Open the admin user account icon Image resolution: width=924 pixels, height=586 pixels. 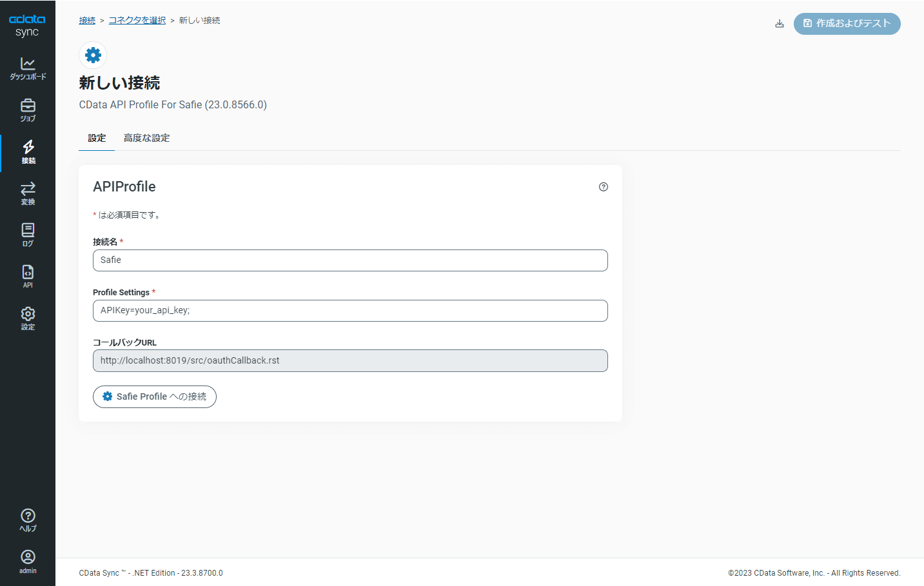pos(28,562)
